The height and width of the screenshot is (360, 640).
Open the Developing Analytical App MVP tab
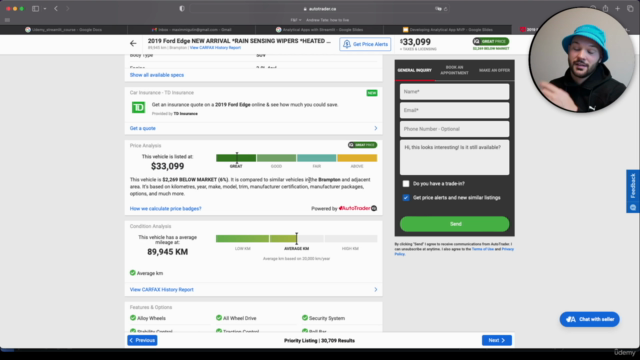tap(447, 29)
